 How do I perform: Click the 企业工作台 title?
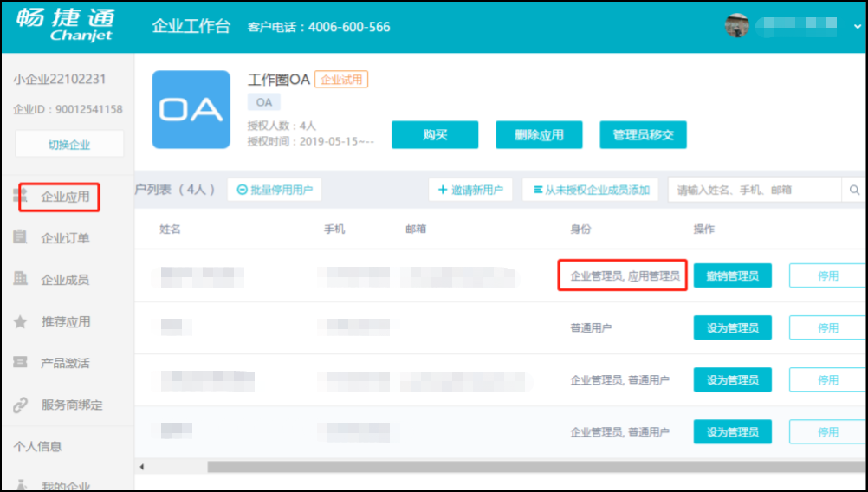click(191, 26)
